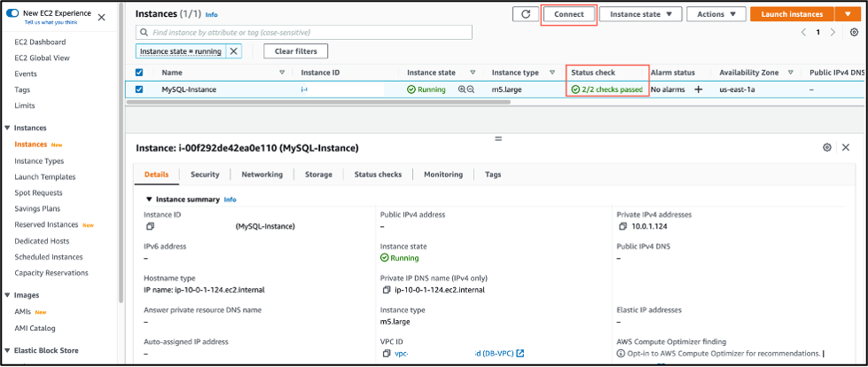Close the instance details panel
Image resolution: width=868 pixels, height=367 pixels.
tap(846, 147)
